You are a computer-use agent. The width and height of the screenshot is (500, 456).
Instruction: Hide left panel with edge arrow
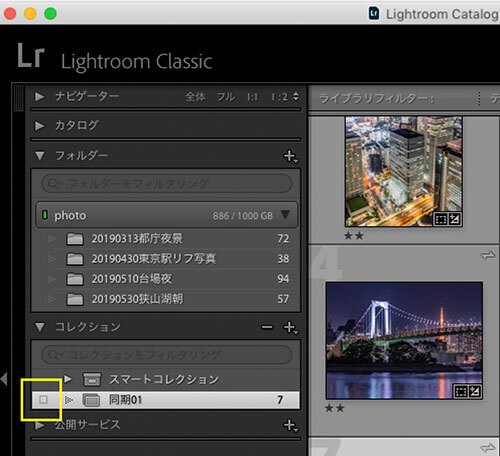click(x=4, y=379)
